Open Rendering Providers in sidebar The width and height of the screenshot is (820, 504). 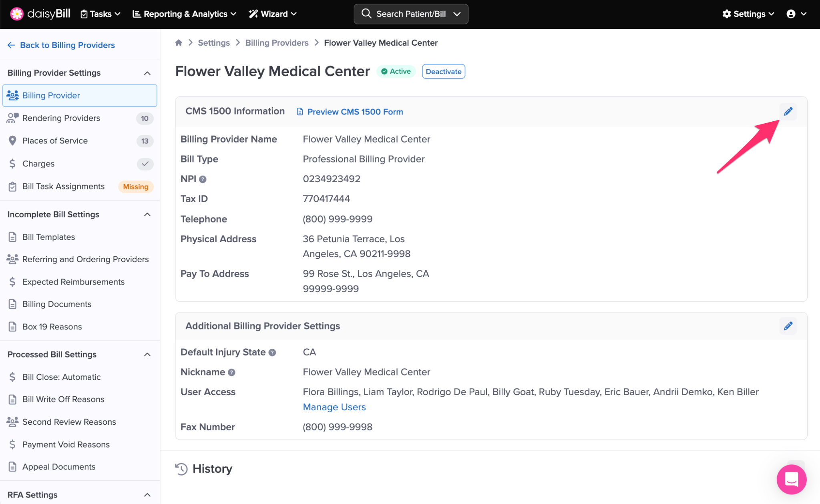coord(61,118)
